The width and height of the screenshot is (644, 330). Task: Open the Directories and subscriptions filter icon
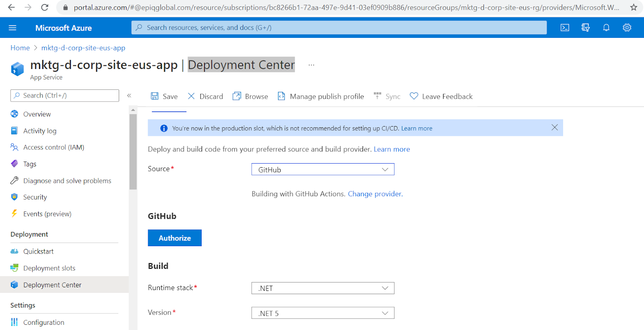point(585,27)
